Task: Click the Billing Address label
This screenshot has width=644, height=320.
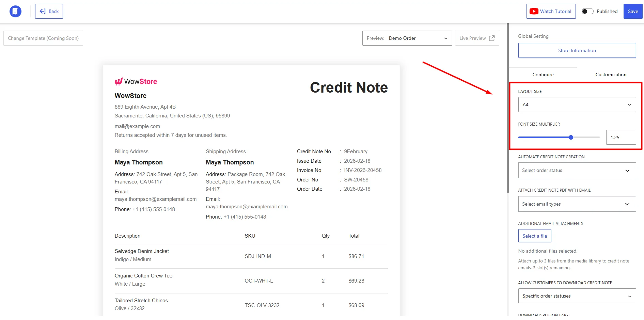Action: (131, 151)
